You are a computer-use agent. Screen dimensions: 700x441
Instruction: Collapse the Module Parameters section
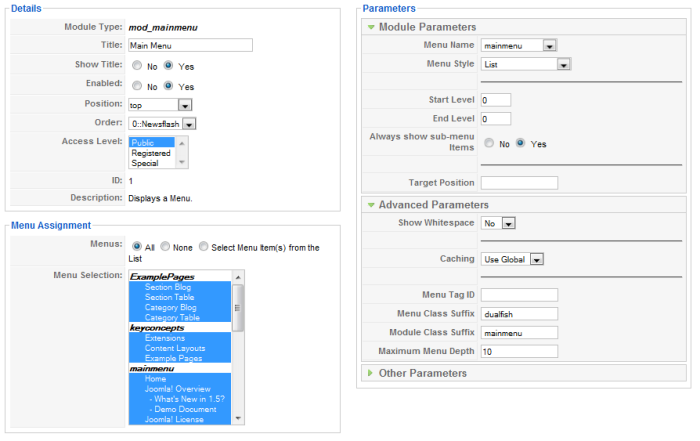click(x=371, y=27)
